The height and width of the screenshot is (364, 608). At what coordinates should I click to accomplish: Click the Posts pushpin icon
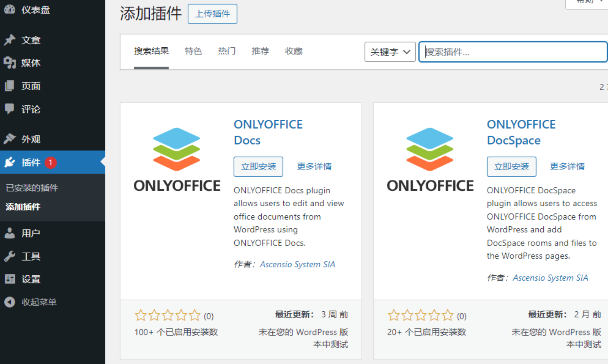pyautogui.click(x=10, y=40)
